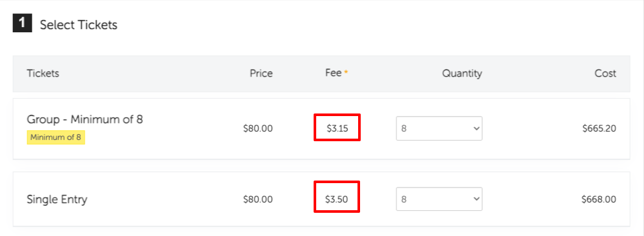Click the Fee column header
This screenshot has width=644, height=236.
coord(333,73)
